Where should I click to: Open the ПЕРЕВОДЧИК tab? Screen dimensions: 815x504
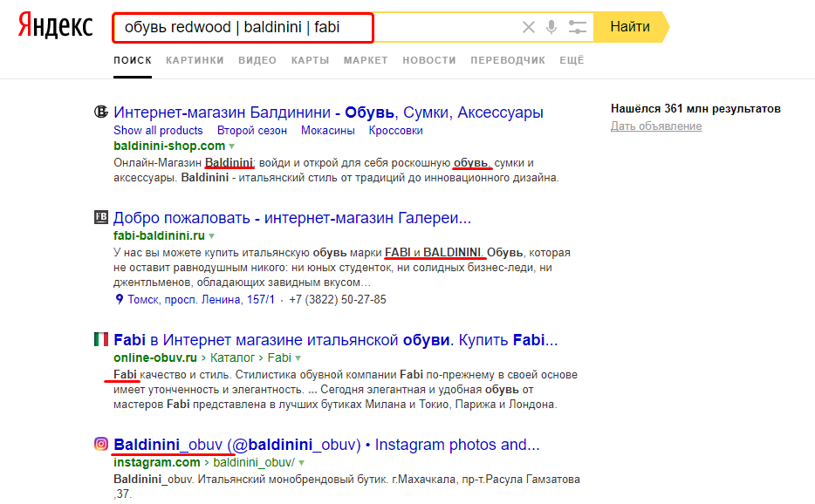click(x=508, y=60)
